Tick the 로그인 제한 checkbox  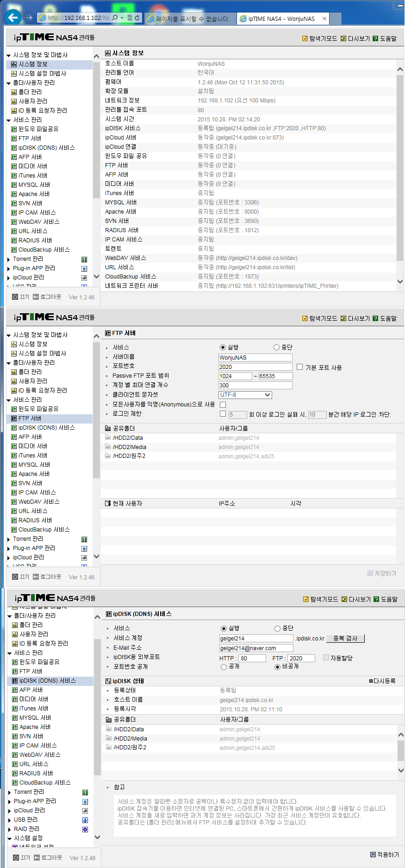coord(223,414)
